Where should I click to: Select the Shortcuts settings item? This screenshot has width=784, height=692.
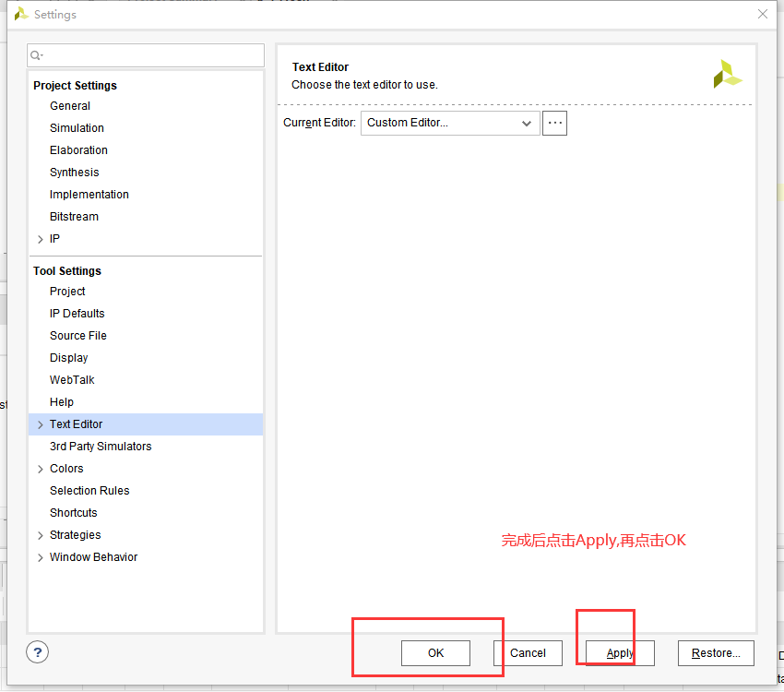coord(74,513)
